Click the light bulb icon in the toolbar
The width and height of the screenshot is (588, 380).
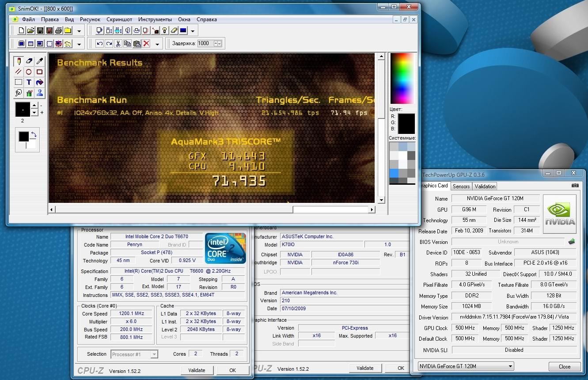(x=164, y=30)
